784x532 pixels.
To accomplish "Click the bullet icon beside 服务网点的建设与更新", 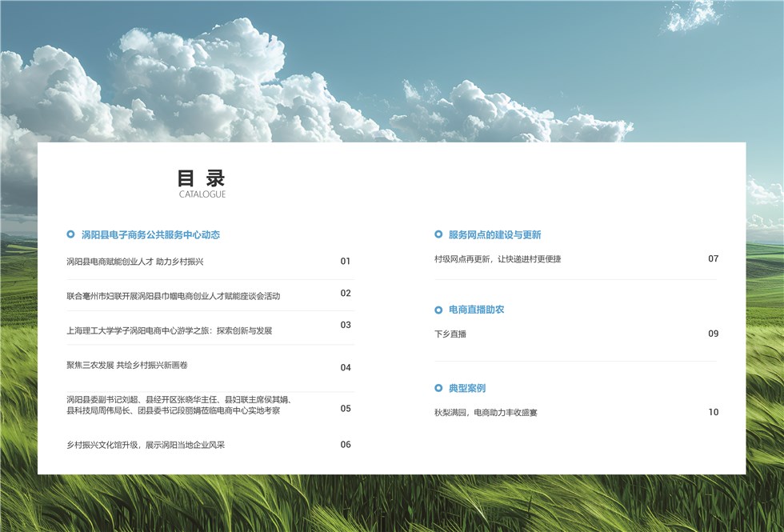I will pos(438,234).
